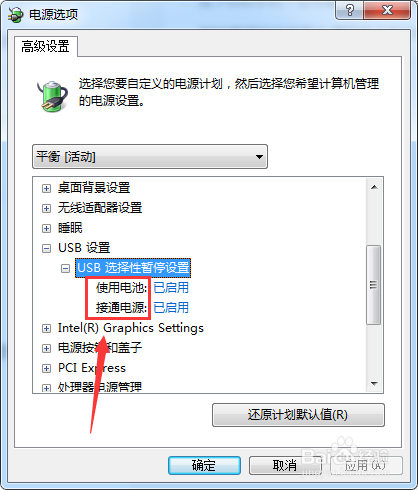Image resolution: width=418 pixels, height=490 pixels.
Task: Click 已启用 link next to 接通电源
Action: click(171, 307)
